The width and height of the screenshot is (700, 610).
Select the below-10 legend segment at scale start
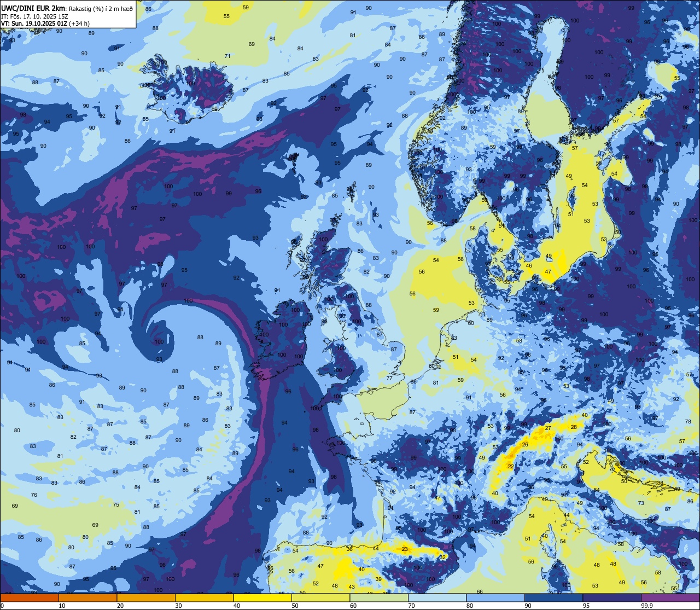coord(30,597)
